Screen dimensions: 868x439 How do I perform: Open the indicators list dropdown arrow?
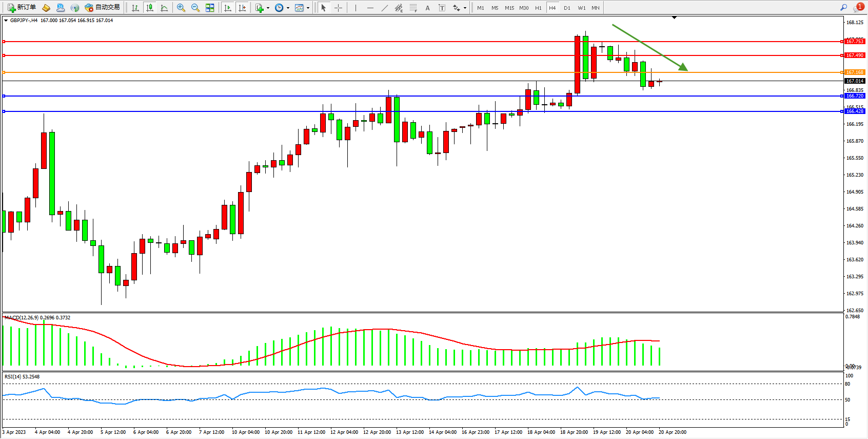[x=268, y=8]
